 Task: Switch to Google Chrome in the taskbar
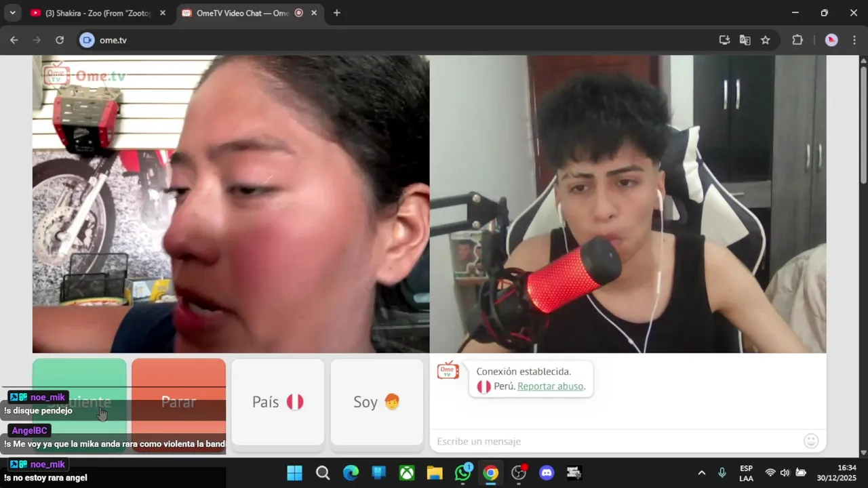[x=491, y=473]
